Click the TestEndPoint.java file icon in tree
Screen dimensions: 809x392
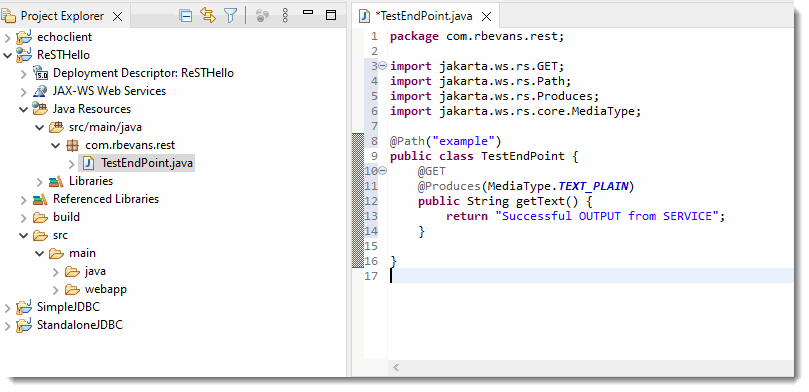89,164
